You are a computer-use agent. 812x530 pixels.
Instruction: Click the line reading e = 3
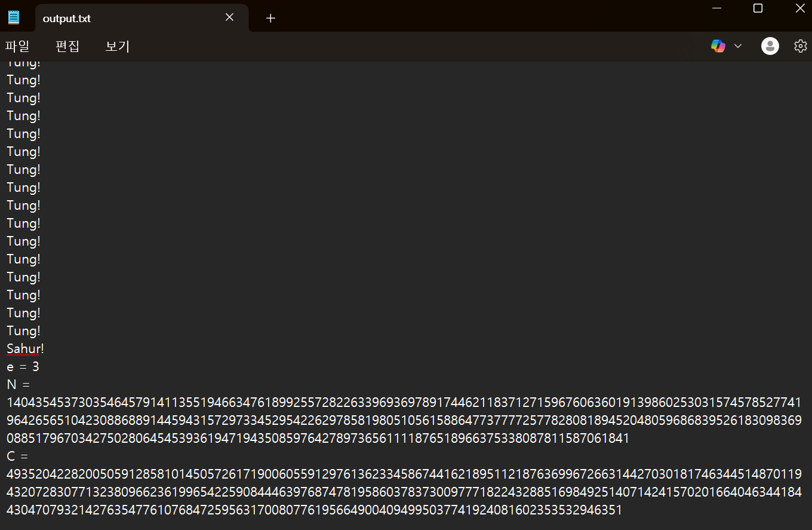[x=23, y=366]
